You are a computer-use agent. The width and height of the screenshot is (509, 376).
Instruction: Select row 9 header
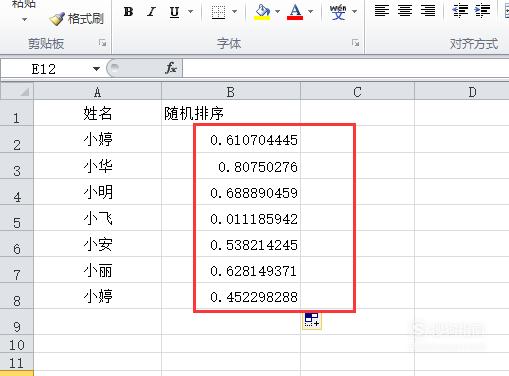pos(17,322)
